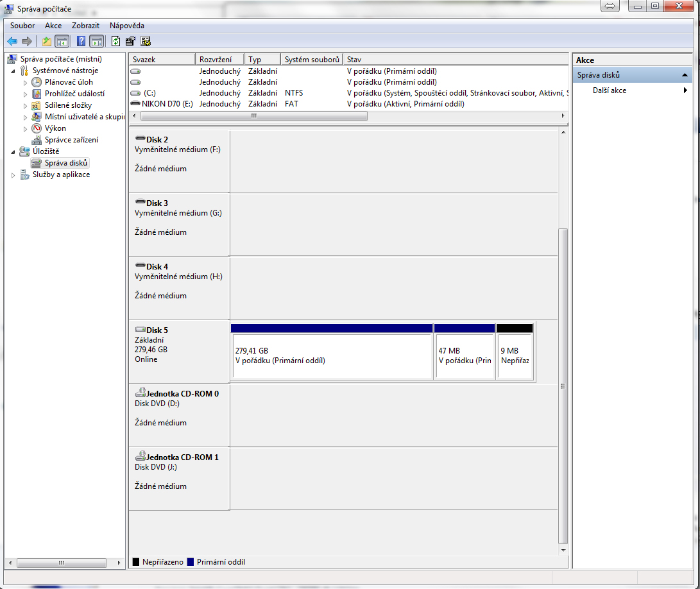Open the Akce menu
This screenshot has height=589, width=700.
[x=53, y=26]
